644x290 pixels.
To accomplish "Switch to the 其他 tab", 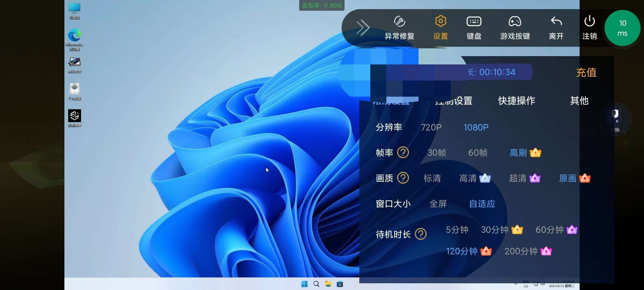I will coord(579,101).
